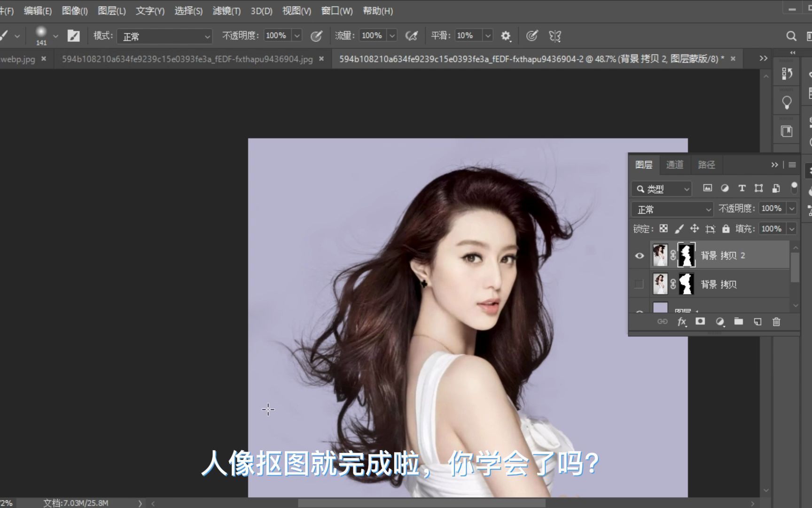Toggle lock image pixels brush icon

pyautogui.click(x=679, y=229)
